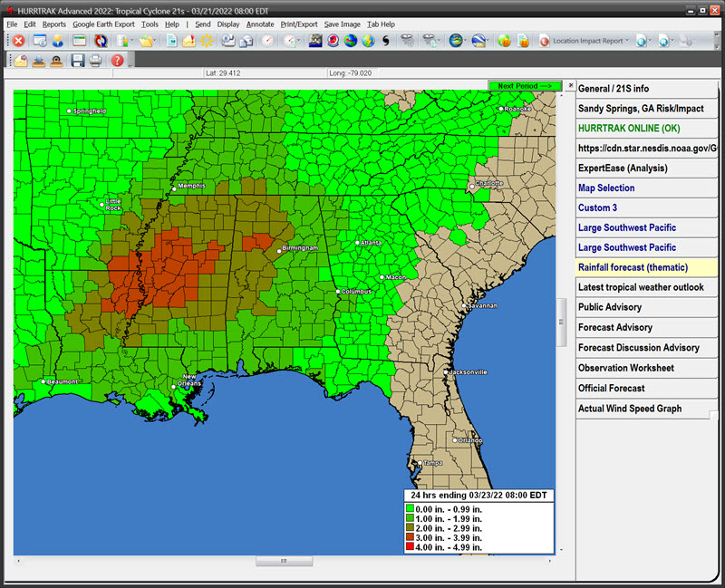Viewport: 725px width, 588px height.
Task: Click the yellow sunburst toolbar icon
Action: click(x=207, y=41)
